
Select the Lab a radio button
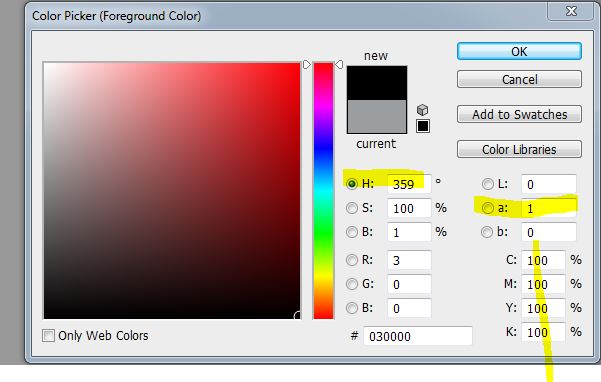click(x=488, y=208)
